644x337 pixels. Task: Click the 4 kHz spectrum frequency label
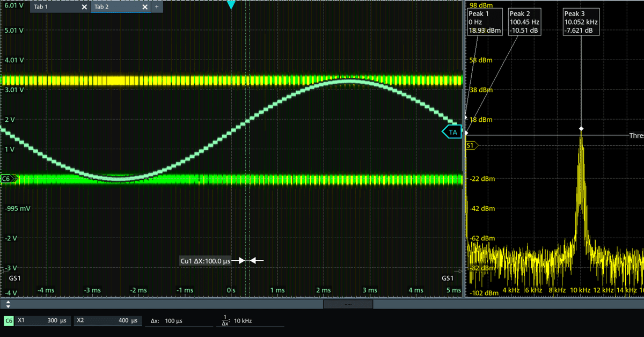511,290
